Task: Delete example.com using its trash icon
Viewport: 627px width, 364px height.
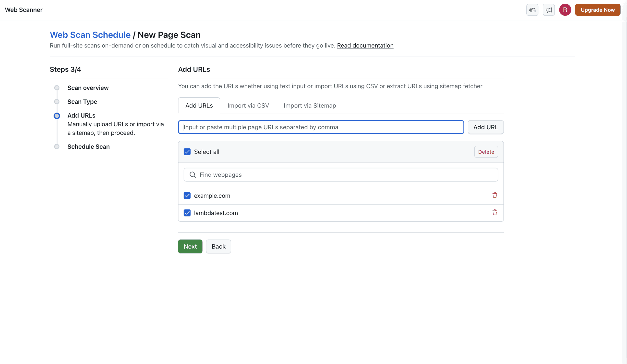Action: coord(495,195)
